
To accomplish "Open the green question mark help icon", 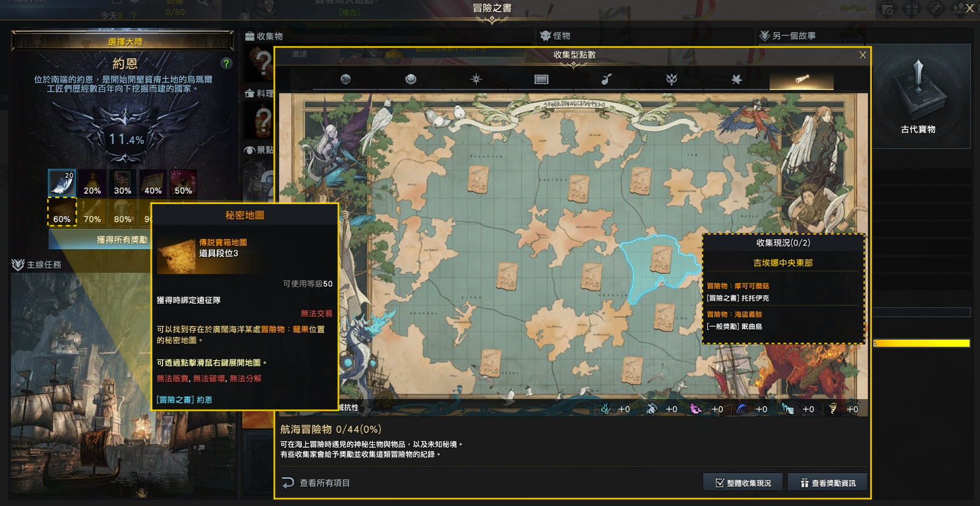I will click(x=226, y=63).
